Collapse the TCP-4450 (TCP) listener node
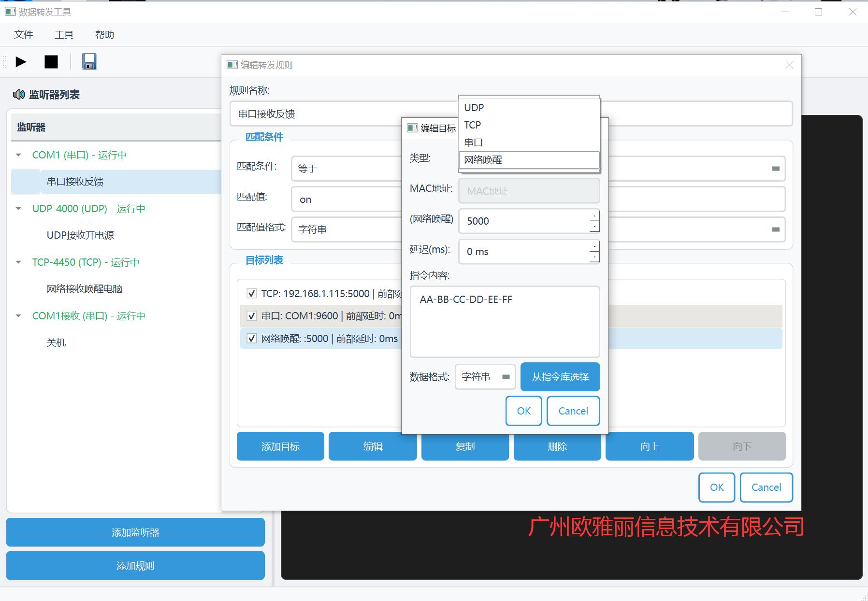The width and height of the screenshot is (868, 601). [18, 262]
